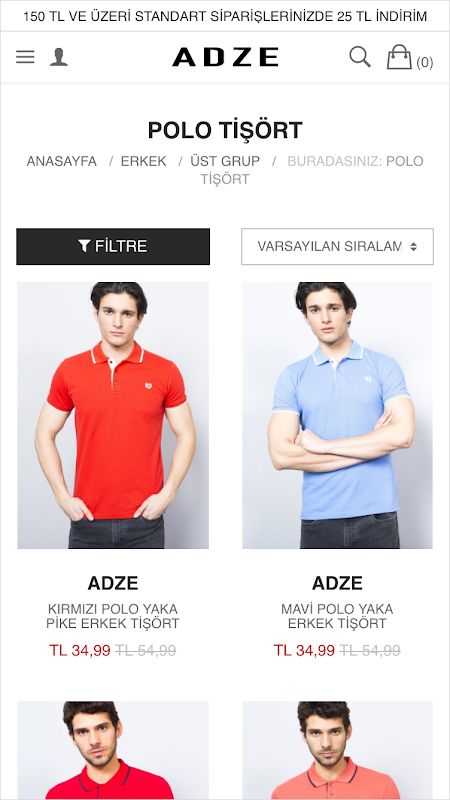Open the shopping bag cart icon
This screenshot has width=450, height=800.
399,57
